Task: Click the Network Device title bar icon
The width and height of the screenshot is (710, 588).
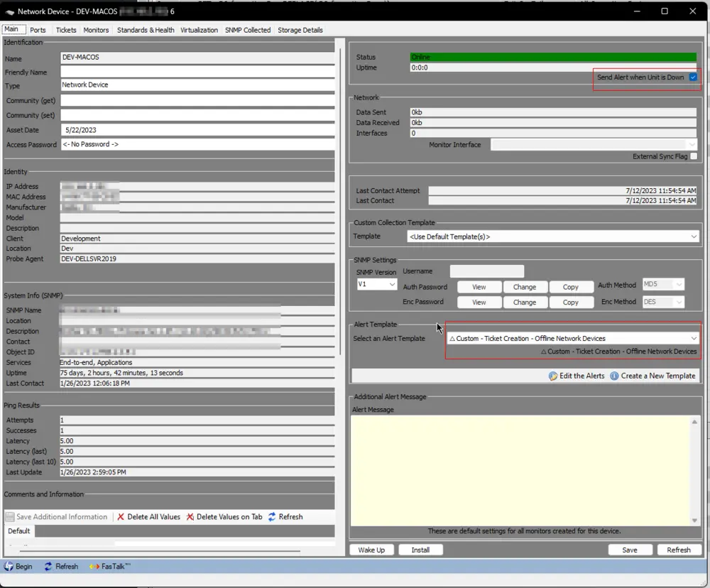Action: coord(9,12)
